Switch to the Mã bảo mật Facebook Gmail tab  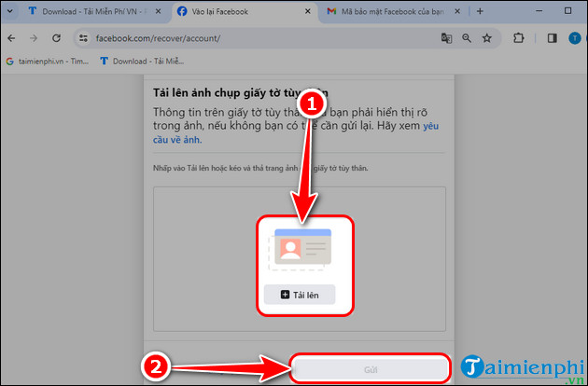pos(386,11)
